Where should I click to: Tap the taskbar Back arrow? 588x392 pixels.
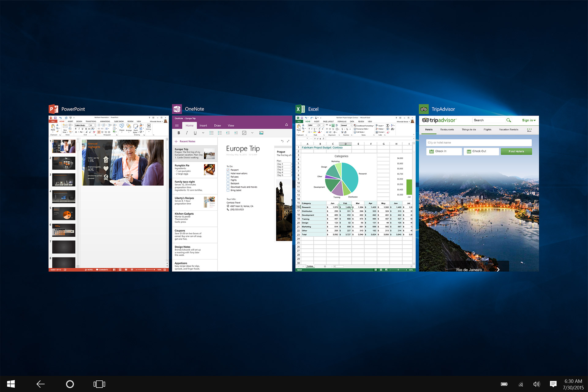(40, 384)
